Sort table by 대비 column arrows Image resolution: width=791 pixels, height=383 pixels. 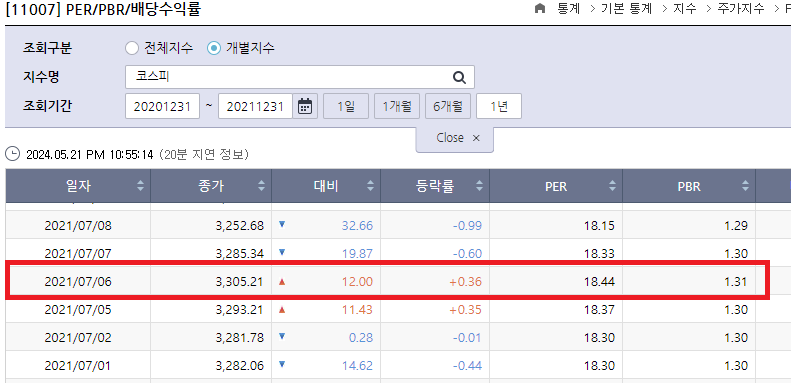(370, 186)
